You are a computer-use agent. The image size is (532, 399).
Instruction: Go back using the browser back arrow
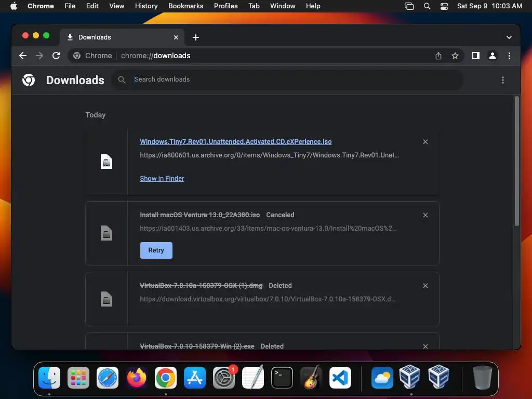point(23,56)
